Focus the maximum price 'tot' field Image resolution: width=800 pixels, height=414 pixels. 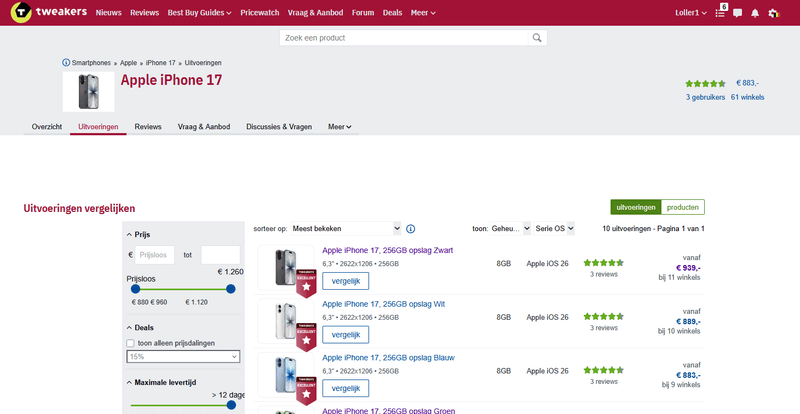tap(220, 255)
